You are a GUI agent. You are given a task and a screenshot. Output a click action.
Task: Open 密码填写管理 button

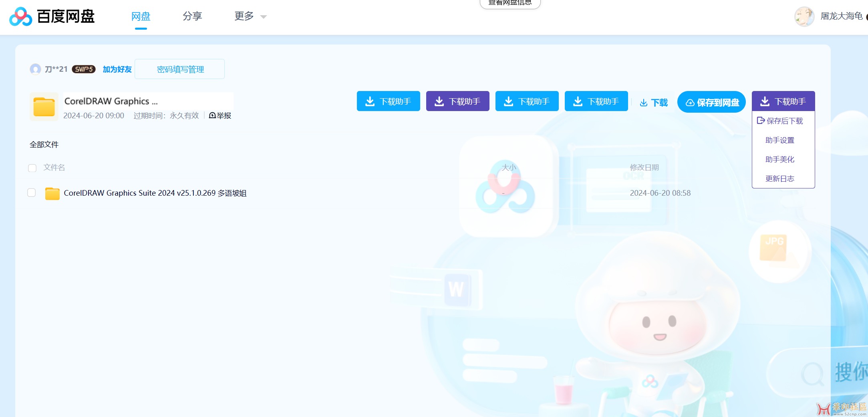pos(180,69)
